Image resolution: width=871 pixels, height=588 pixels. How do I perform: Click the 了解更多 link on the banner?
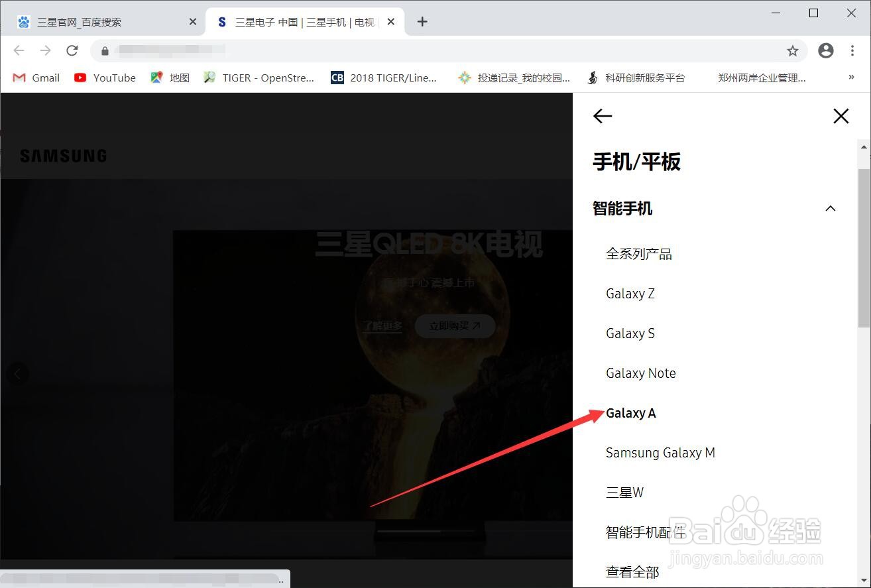382,326
